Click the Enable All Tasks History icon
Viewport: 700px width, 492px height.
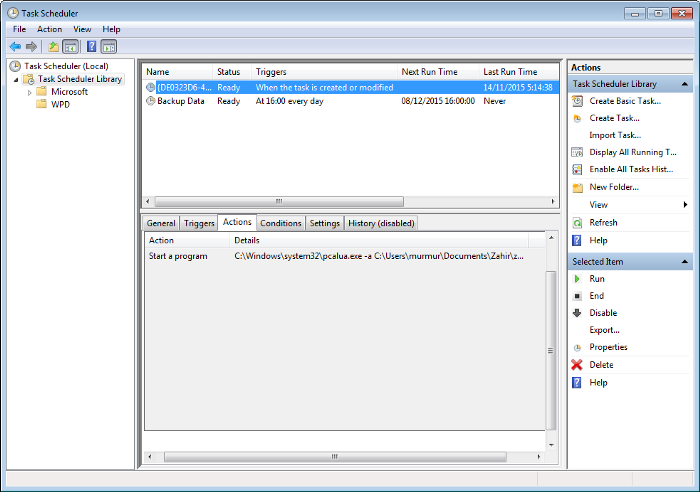(577, 169)
